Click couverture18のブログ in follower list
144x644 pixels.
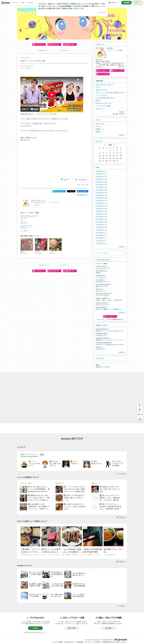tap(103, 268)
